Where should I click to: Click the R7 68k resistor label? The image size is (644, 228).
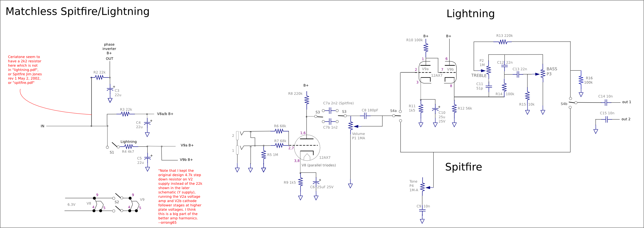(280, 141)
